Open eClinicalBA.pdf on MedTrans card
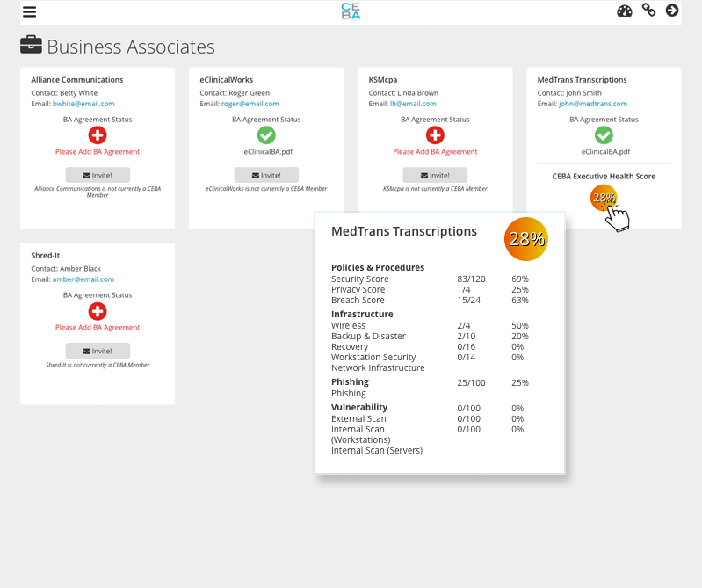 pyautogui.click(x=605, y=152)
